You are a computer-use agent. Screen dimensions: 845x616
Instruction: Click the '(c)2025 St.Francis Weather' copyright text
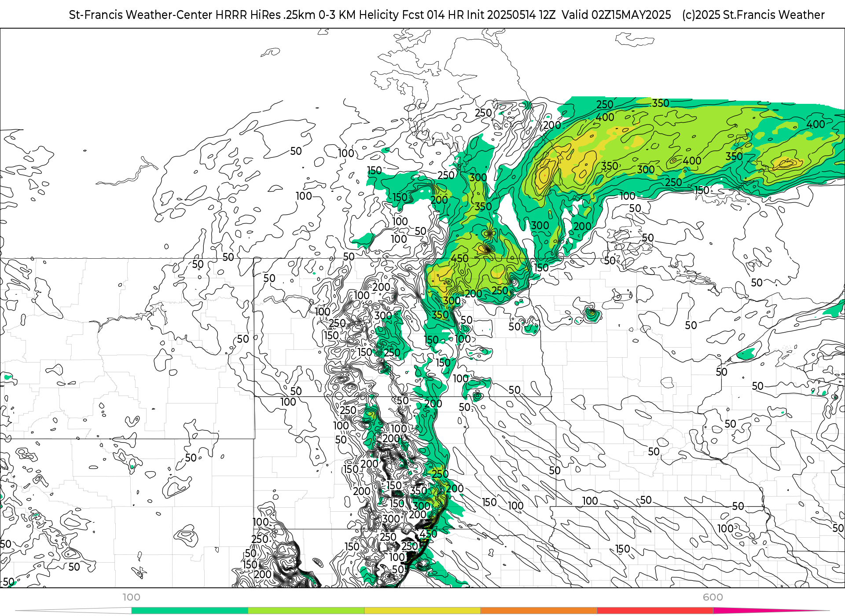753,15
